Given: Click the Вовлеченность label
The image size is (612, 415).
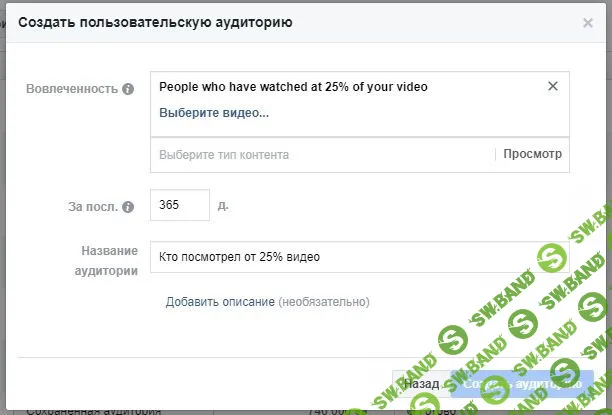Looking at the screenshot, I should click(x=72, y=89).
